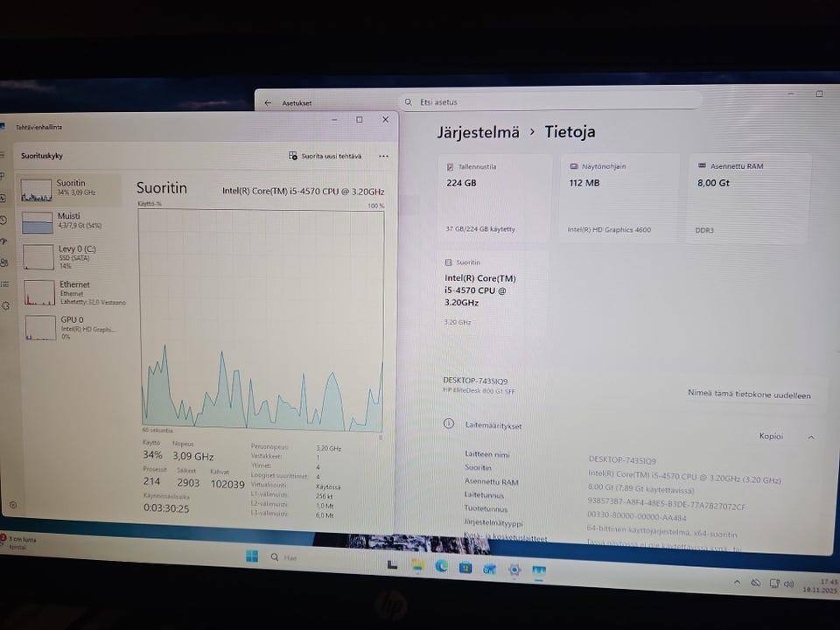Viewport: 840px width, 630px height.
Task: Select the Levy 0 (C:) disk entry
Action: (x=72, y=256)
